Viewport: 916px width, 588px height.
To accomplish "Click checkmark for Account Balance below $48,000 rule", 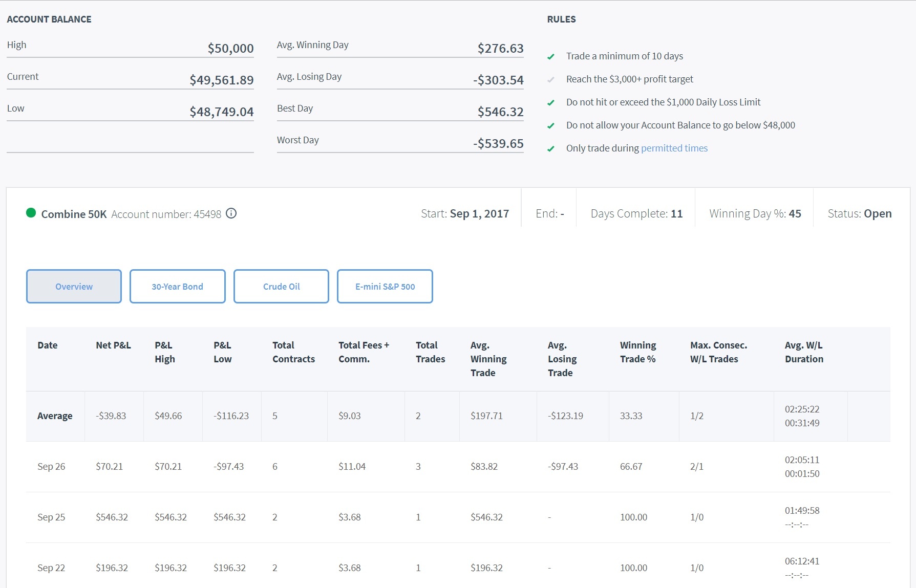I will 551,126.
